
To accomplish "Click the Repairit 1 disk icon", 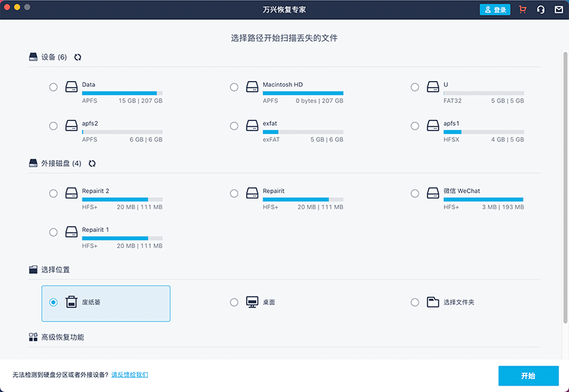I will coord(72,233).
